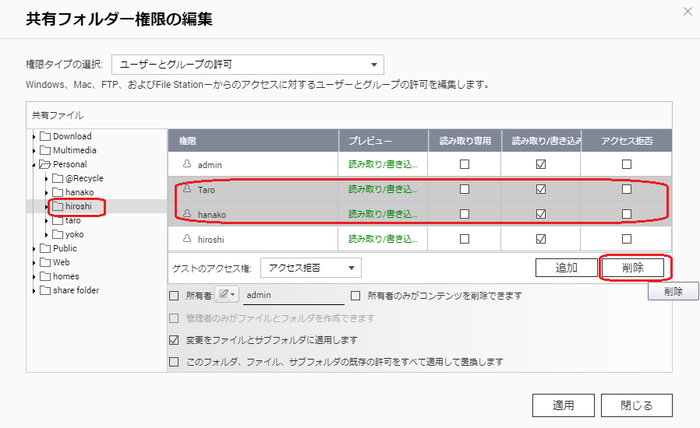Select the yoko subfolder in tree
Viewport: 700px width, 428px height.
pyautogui.click(x=74, y=234)
